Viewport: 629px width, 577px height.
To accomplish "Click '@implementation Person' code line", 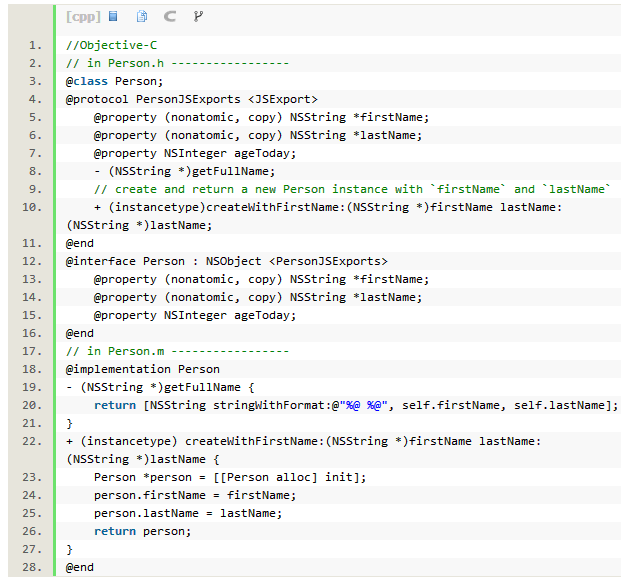I will [142, 369].
